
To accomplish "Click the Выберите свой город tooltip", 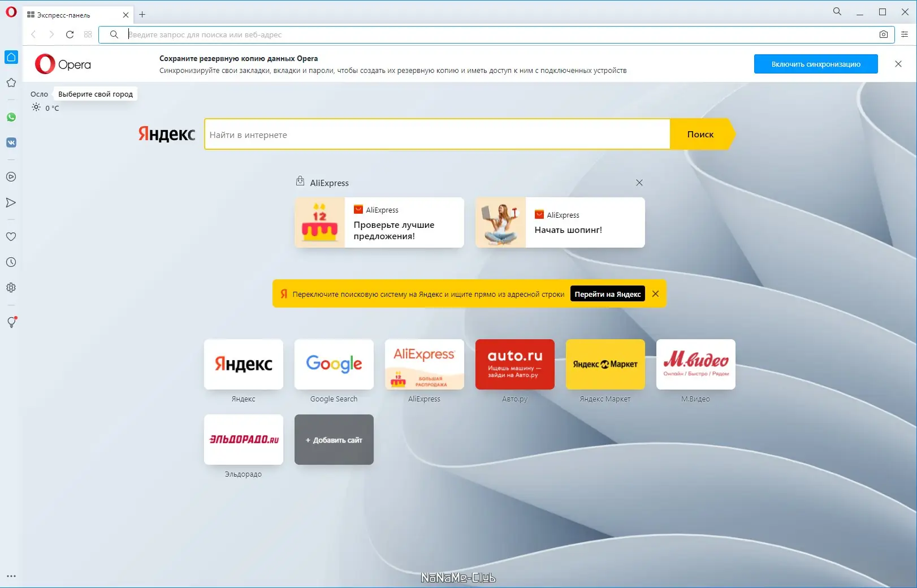I will point(96,94).
